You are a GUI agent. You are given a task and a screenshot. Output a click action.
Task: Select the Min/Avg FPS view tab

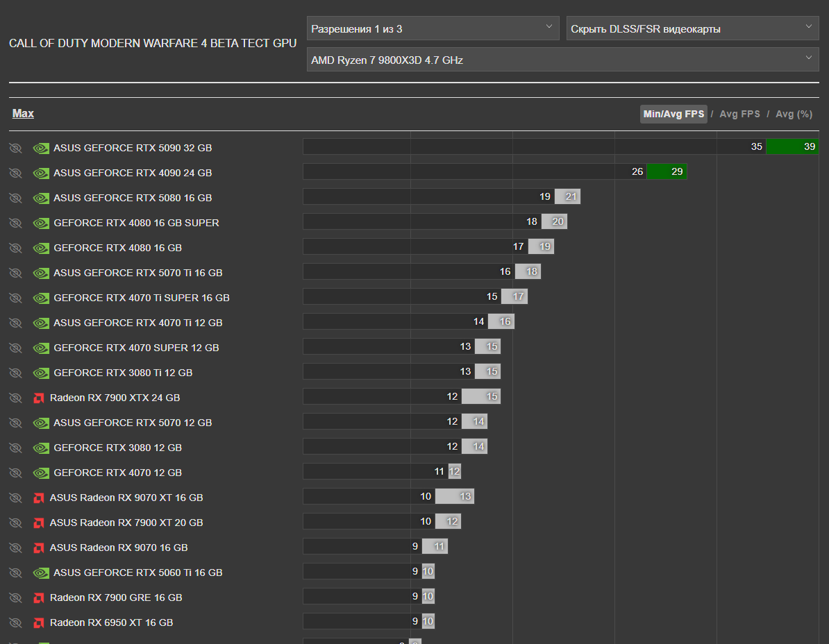673,114
